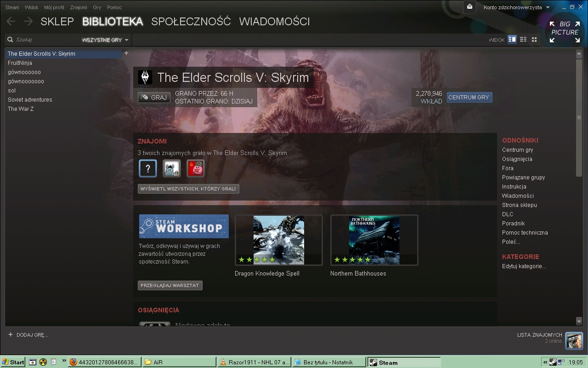Click the scrollbar down arrow
The width and height of the screenshot is (588, 368).
pos(579,321)
